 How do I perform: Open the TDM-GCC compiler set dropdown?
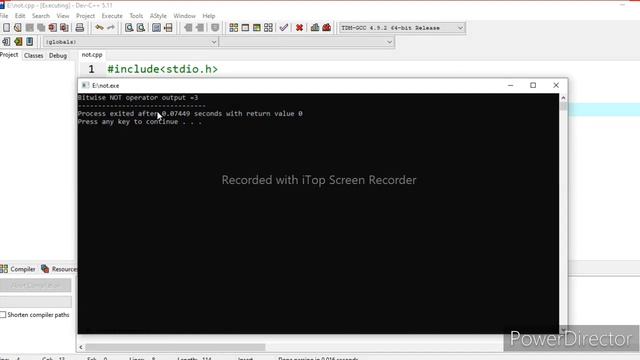402,28
